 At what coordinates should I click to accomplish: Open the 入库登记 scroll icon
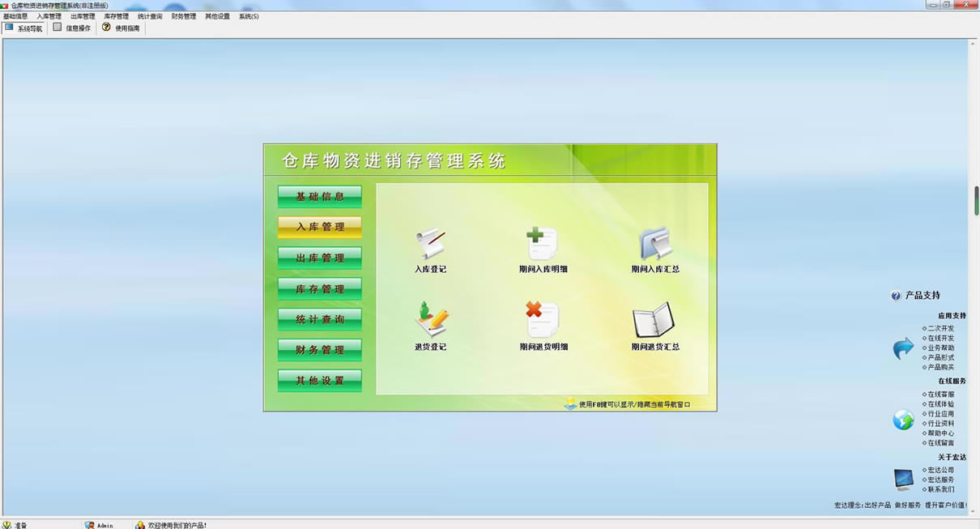(x=430, y=244)
